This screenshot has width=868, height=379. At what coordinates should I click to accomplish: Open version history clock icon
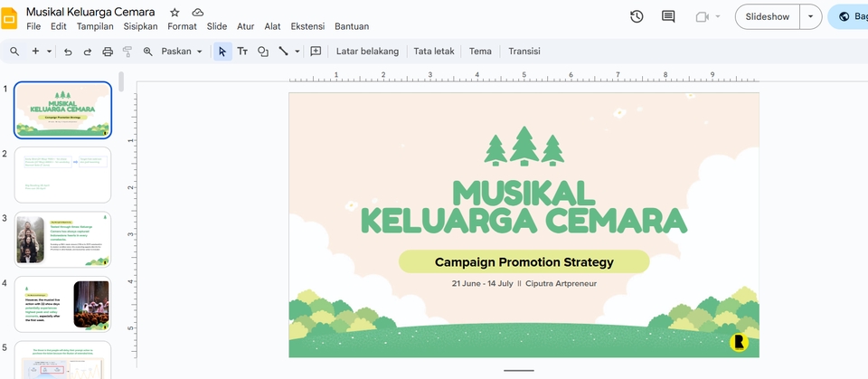[637, 16]
